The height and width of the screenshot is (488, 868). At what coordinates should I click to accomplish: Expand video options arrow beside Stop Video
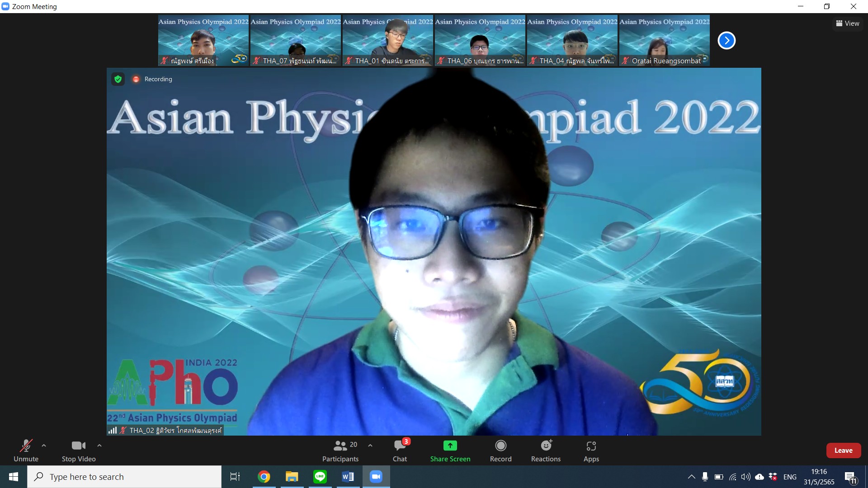[x=99, y=446]
